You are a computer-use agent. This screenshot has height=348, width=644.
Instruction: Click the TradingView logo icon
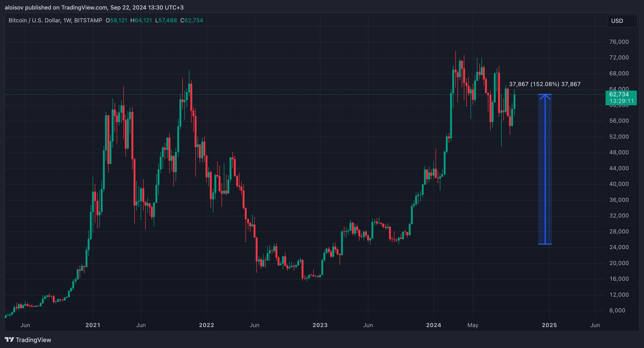[9, 339]
